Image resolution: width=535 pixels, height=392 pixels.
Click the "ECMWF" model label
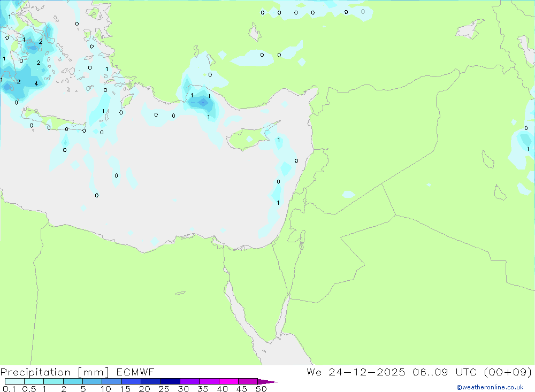135,372
